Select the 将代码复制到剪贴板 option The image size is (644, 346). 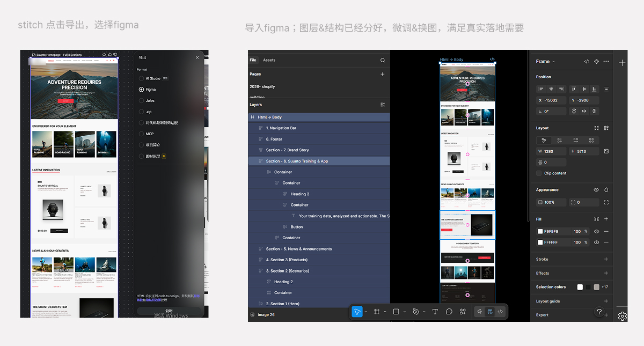[141, 123]
